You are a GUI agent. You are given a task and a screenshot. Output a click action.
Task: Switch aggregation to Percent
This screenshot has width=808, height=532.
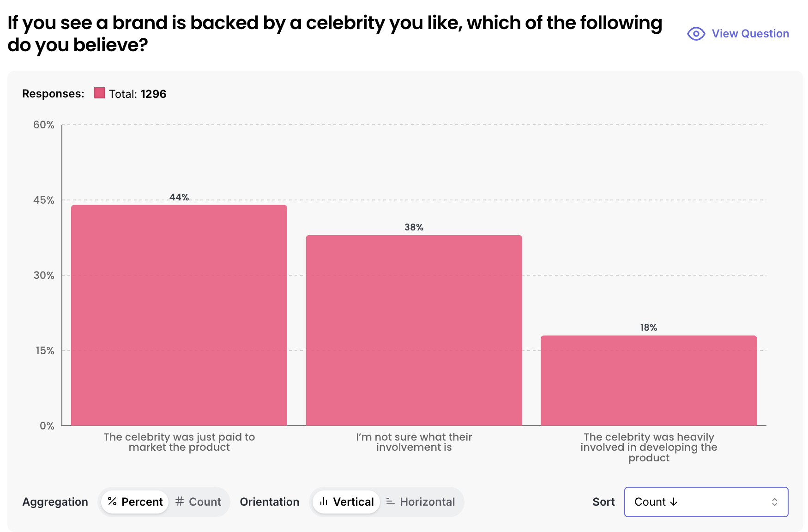click(x=135, y=502)
